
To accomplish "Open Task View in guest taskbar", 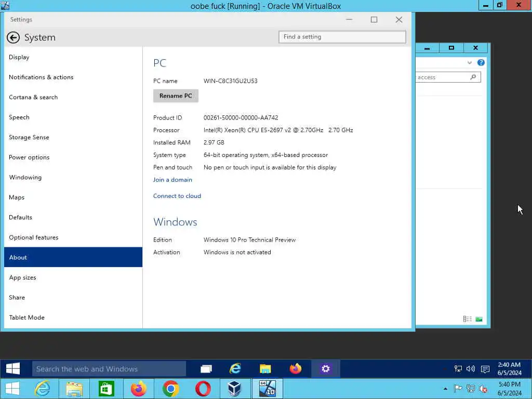I will tap(206, 369).
